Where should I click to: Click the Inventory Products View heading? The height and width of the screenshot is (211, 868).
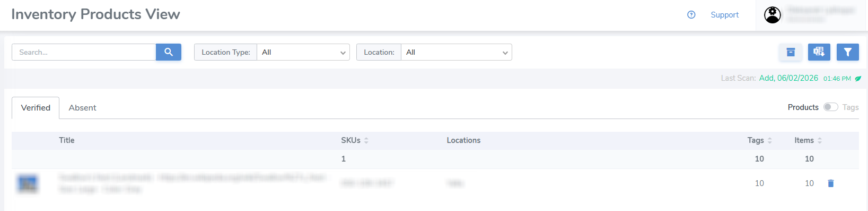(x=95, y=14)
